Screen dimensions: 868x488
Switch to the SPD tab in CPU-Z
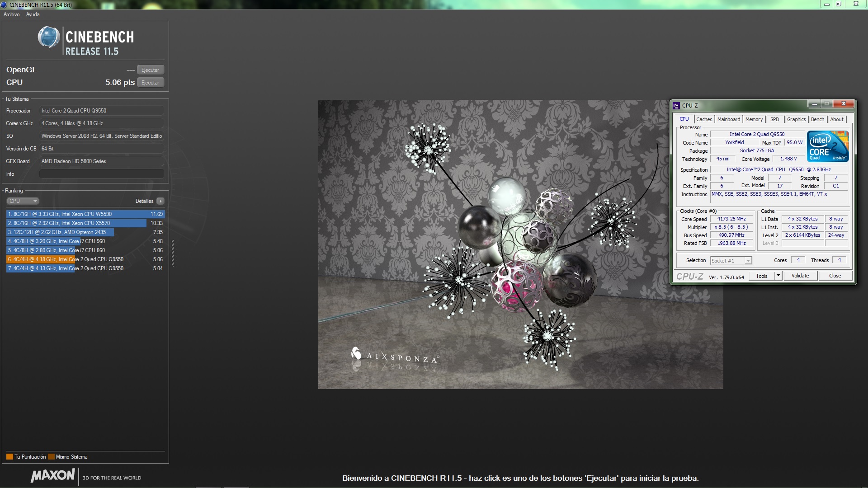775,119
